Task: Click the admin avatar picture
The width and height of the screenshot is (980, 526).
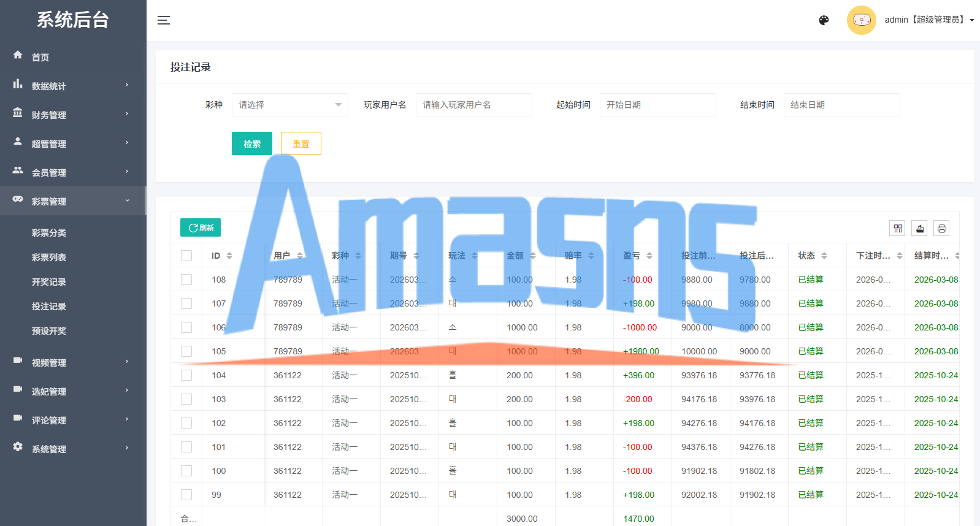Action: click(x=861, y=20)
